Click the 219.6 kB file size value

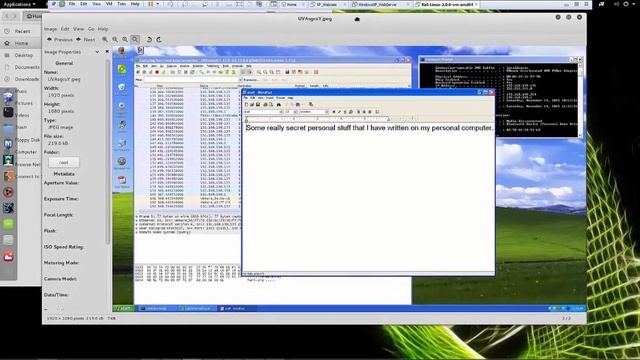(58, 143)
